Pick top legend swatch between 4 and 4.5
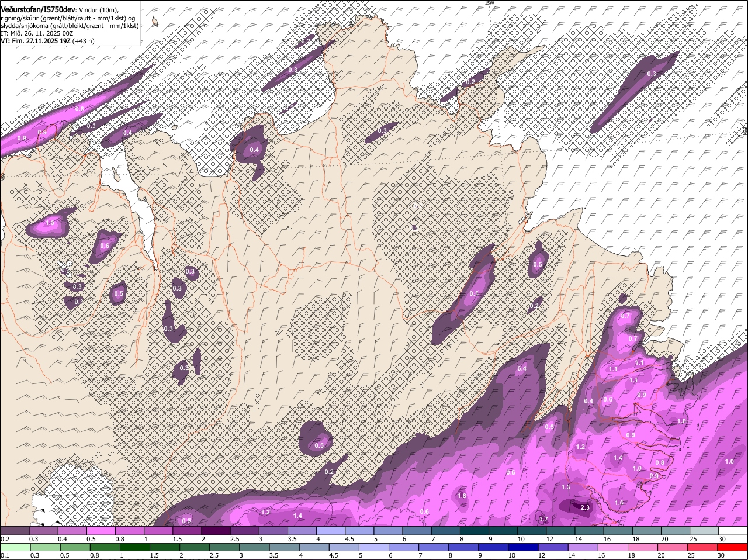This screenshot has width=748, height=560. 331,530
